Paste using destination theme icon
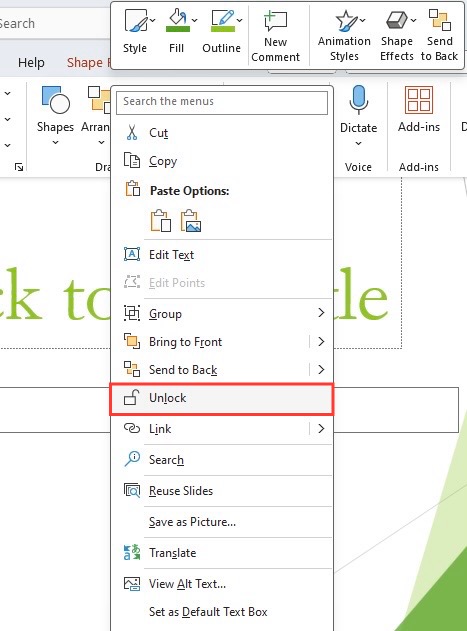Image resolution: width=467 pixels, height=631 pixels. pyautogui.click(x=161, y=221)
